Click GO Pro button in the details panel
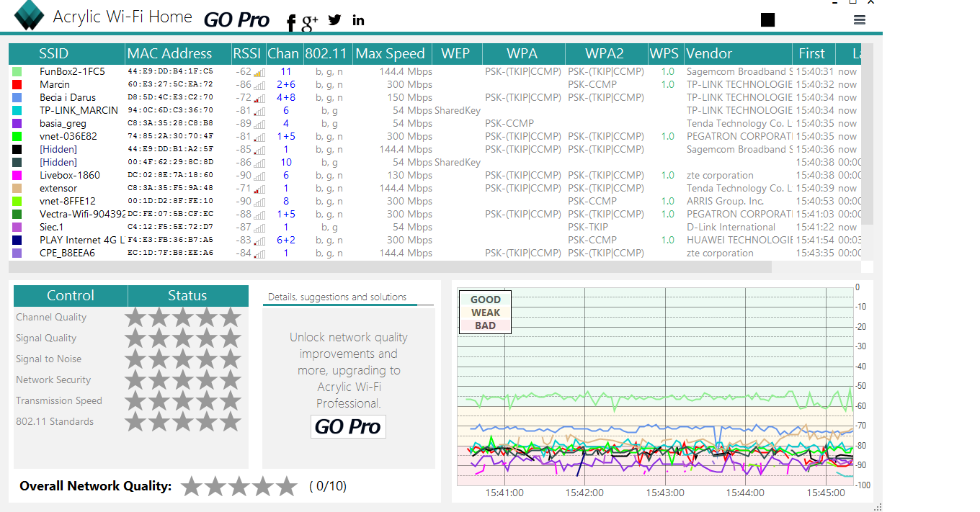 coord(348,426)
